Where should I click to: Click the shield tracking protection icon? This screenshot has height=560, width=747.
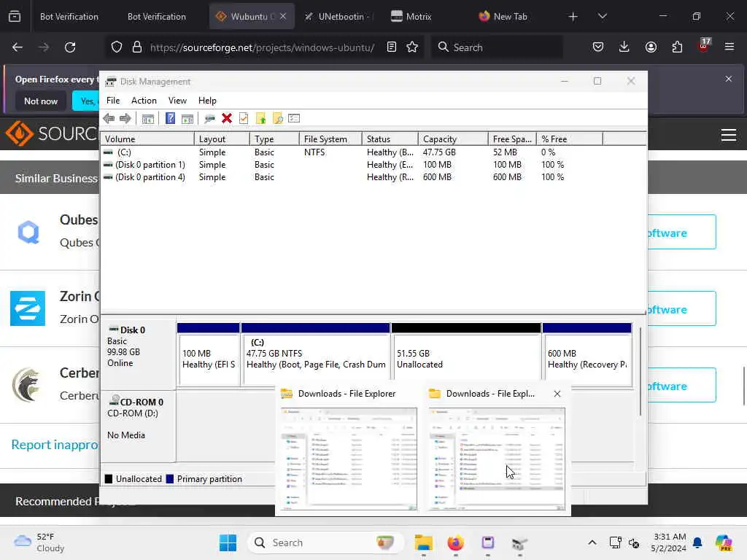pyautogui.click(x=117, y=47)
